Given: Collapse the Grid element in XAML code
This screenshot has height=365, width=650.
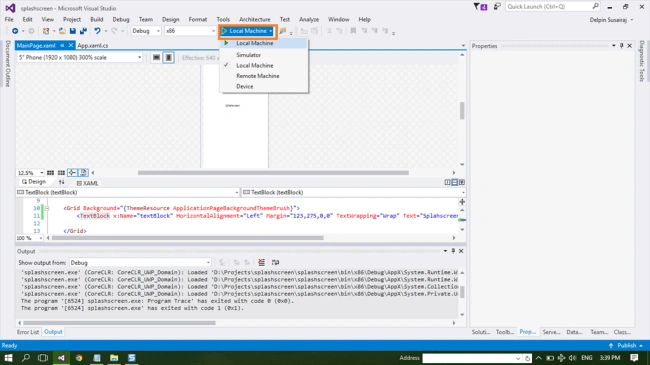Looking at the screenshot, I should pyautogui.click(x=46, y=208).
